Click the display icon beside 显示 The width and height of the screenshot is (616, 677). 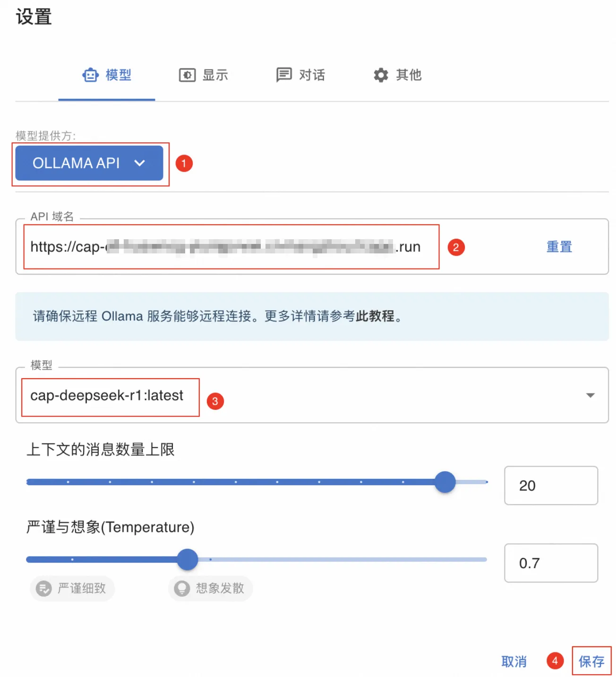tap(187, 75)
